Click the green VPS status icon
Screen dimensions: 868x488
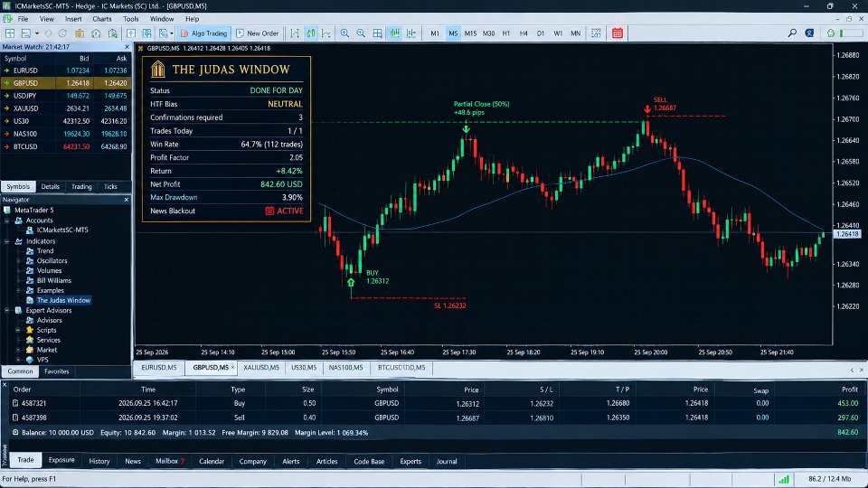[830, 33]
